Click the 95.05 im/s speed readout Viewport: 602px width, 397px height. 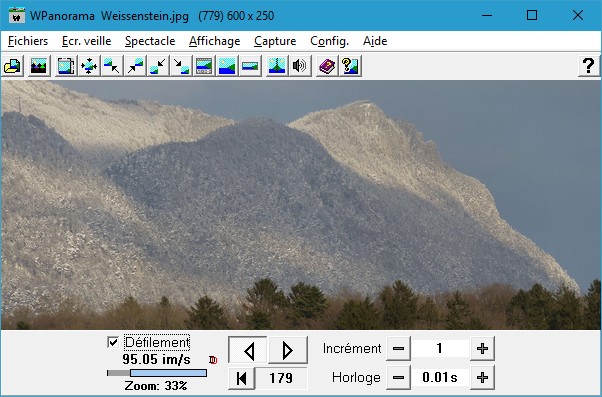156,359
